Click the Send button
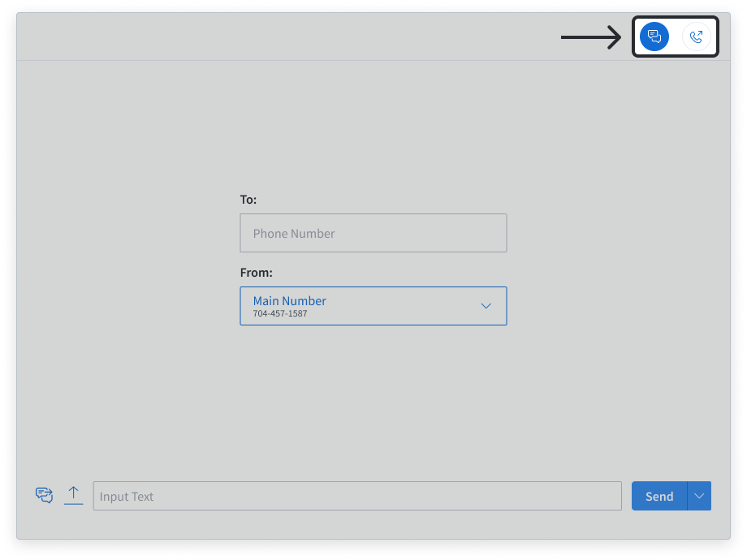This screenshot has width=747, height=560. [659, 495]
